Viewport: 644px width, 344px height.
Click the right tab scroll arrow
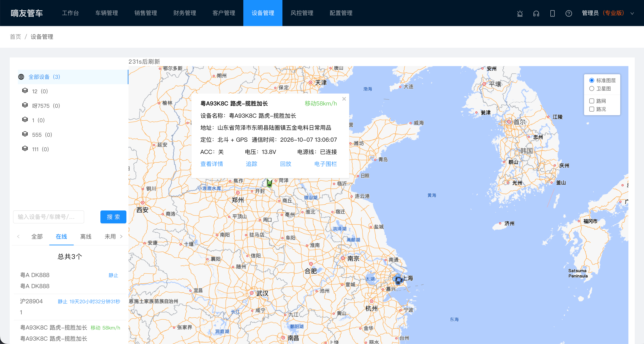(121, 236)
